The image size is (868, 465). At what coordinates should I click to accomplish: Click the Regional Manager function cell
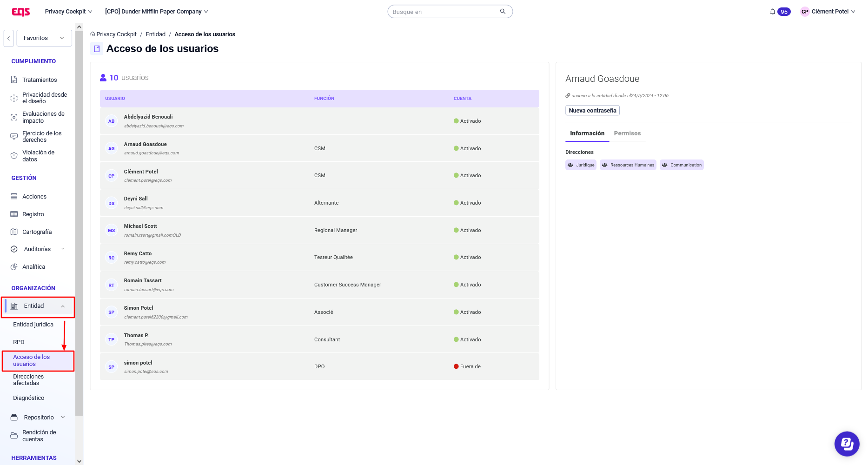[x=336, y=231]
